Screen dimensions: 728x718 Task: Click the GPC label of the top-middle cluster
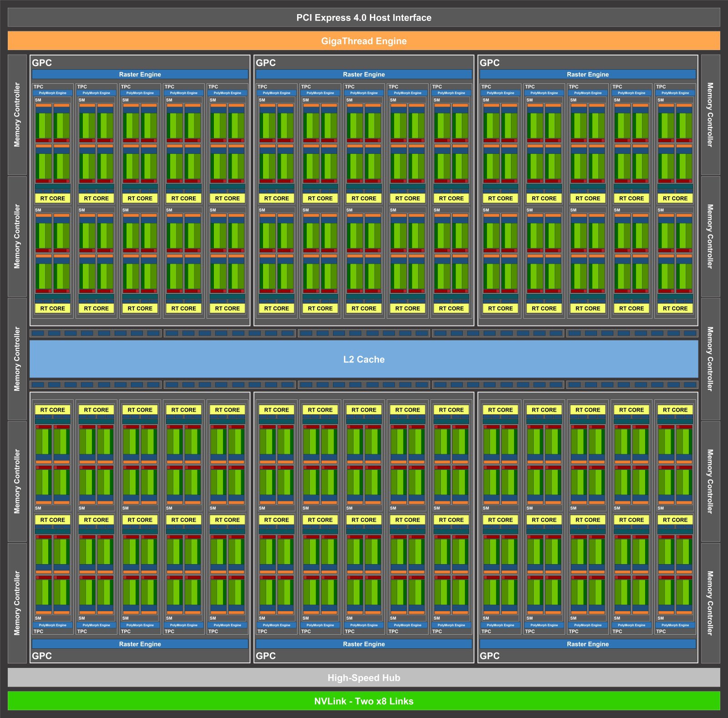click(x=266, y=63)
